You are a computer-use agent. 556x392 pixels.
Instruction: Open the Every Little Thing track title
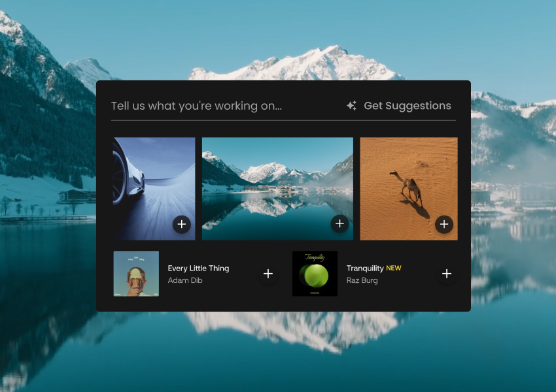198,268
